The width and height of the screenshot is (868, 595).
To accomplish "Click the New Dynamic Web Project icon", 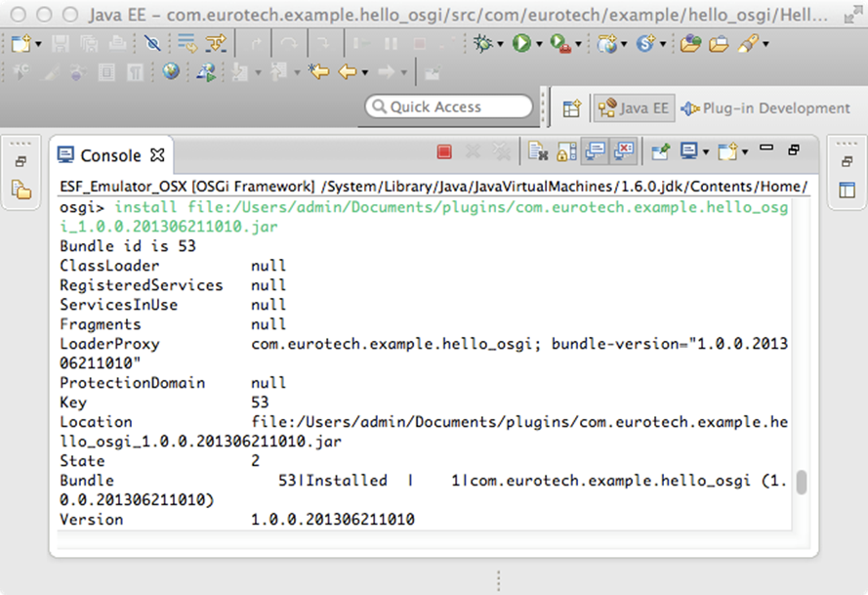I will tap(606, 43).
